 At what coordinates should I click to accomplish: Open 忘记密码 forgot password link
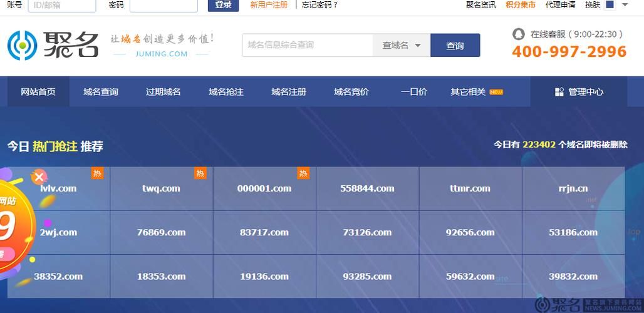319,5
